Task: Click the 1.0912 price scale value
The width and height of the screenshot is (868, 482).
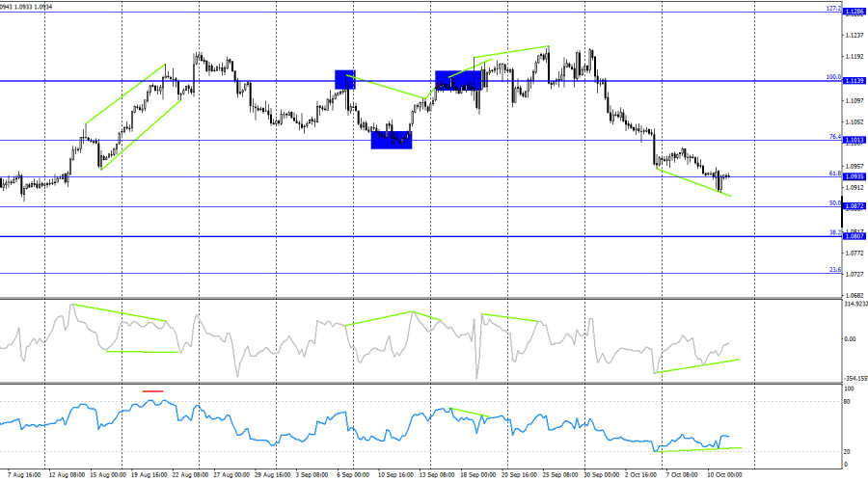Action: tap(854, 188)
